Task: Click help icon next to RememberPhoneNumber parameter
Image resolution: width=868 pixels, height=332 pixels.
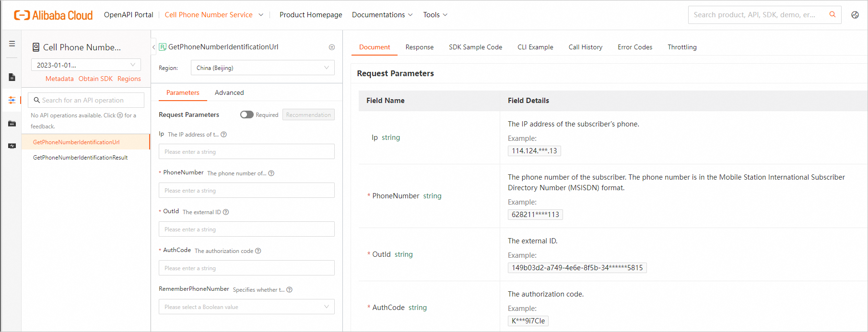Action: click(289, 290)
